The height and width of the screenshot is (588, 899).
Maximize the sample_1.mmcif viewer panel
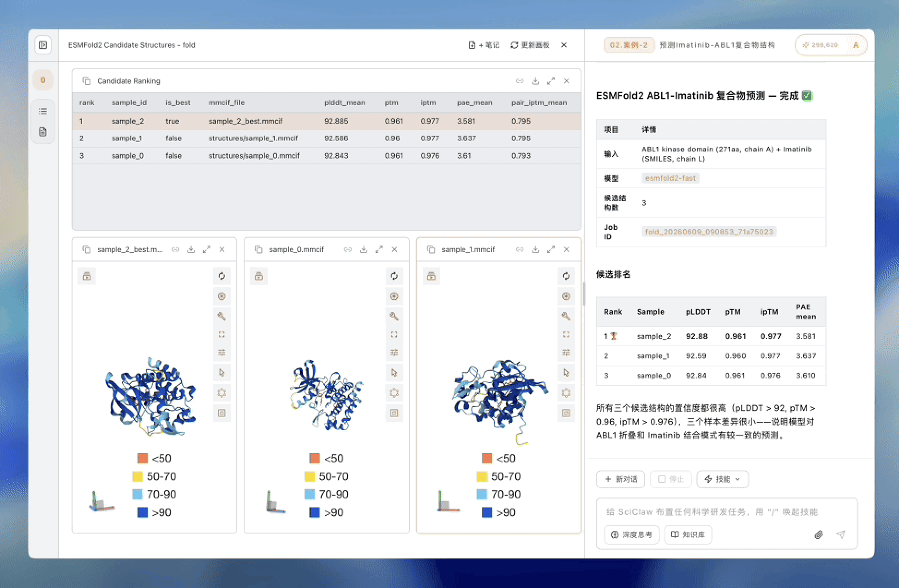[551, 249]
